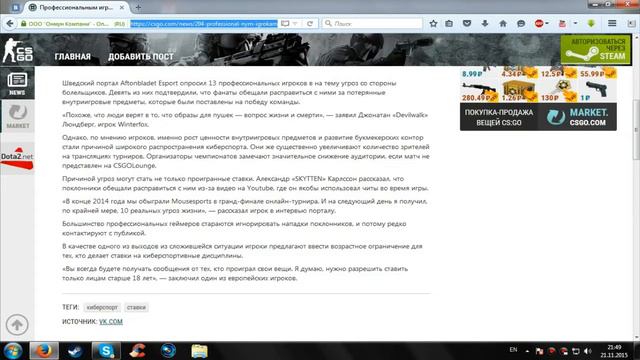Open the taskbar clock showing 21:49

pyautogui.click(x=614, y=351)
